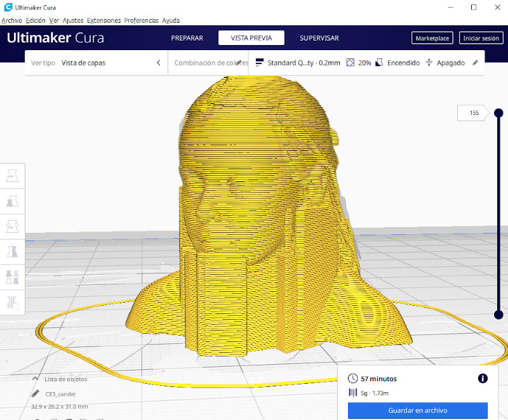Viewport: 508px width, 420px height.
Task: Click the pencil icon next to CE3_candel
Action: tap(36, 394)
